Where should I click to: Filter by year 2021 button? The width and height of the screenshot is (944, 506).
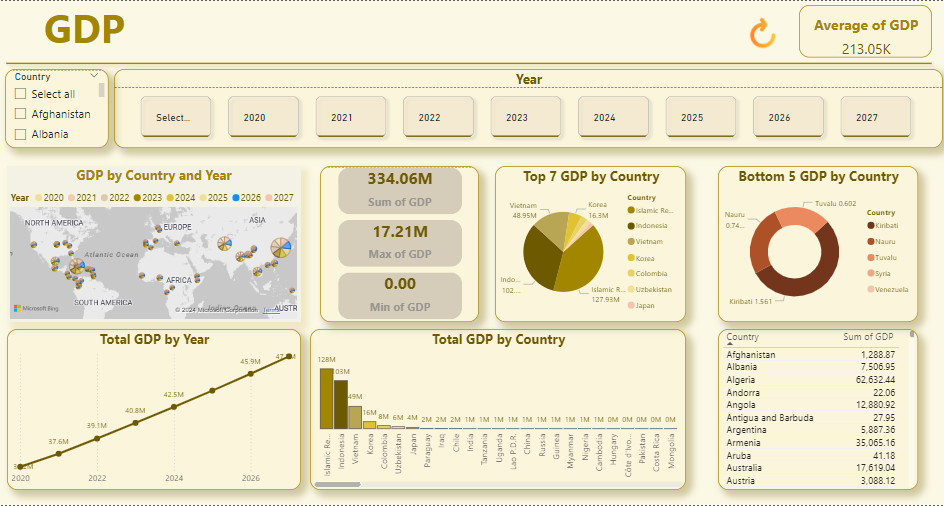(x=350, y=117)
